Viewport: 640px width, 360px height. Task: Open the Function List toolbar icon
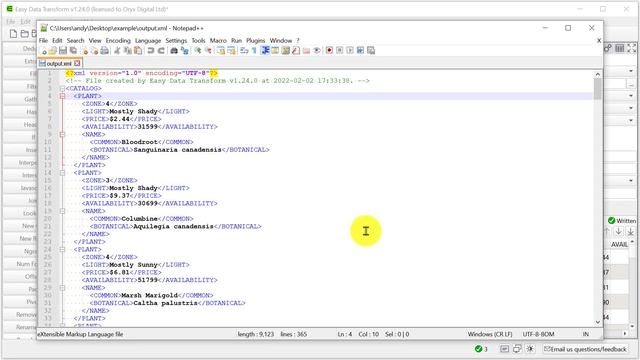click(x=296, y=50)
